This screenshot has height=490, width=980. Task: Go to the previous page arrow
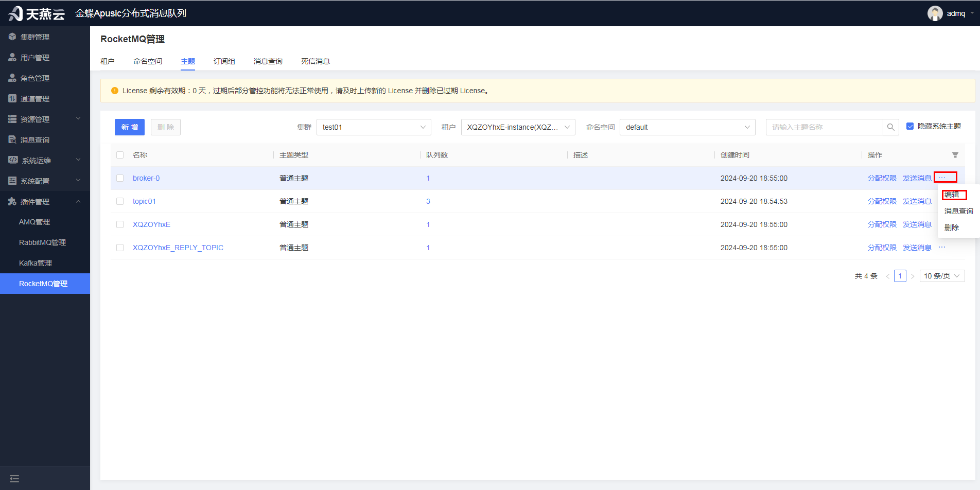(887, 276)
